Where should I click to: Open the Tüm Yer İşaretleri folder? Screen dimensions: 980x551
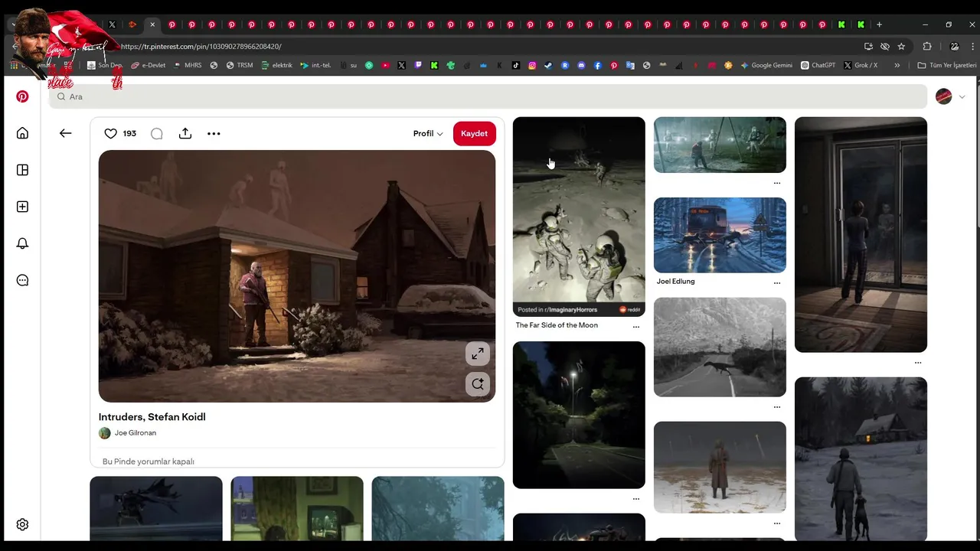[947, 66]
